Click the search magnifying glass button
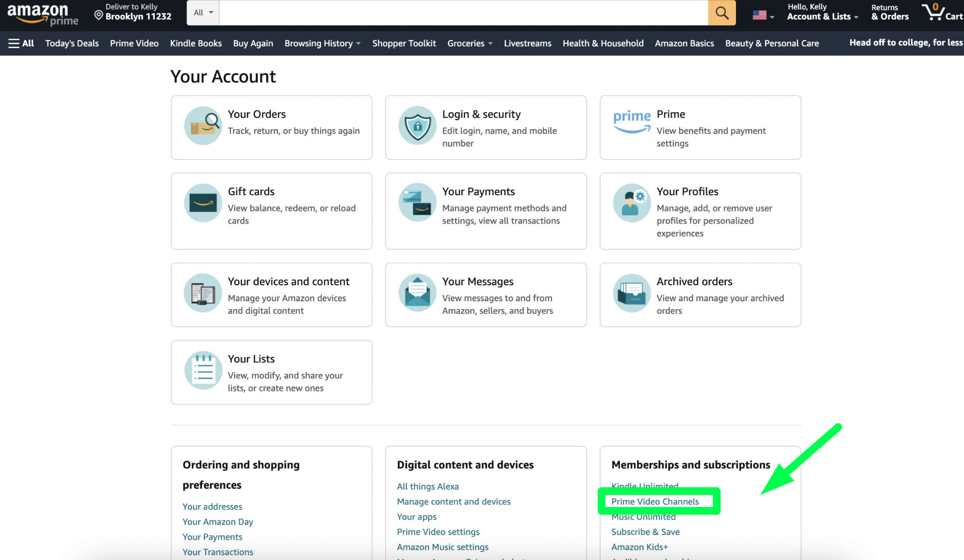 tap(723, 13)
